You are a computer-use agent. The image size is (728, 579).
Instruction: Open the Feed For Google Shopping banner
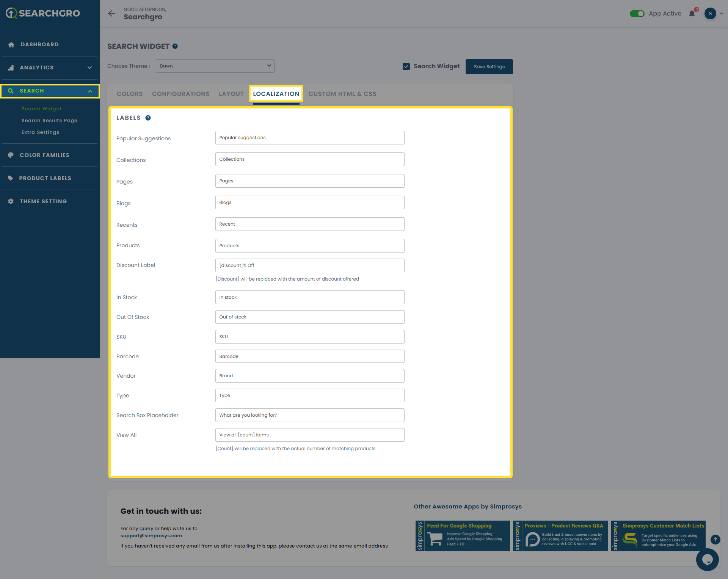[x=462, y=536]
